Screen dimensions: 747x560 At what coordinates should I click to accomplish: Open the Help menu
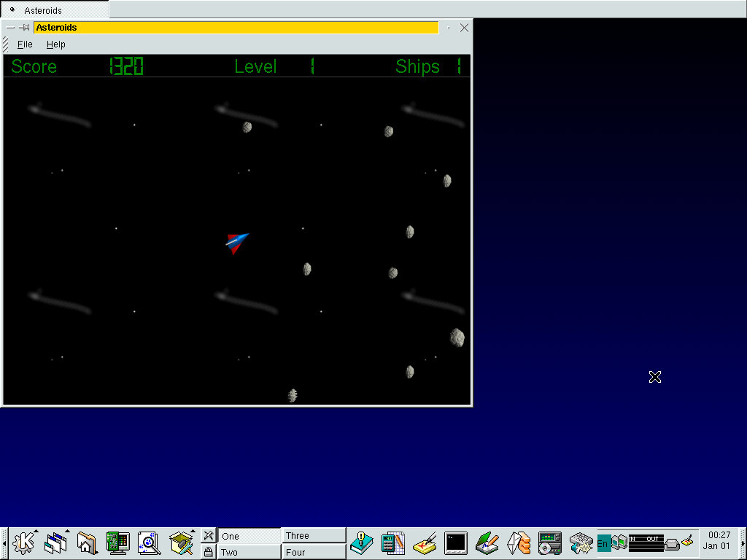click(x=56, y=44)
